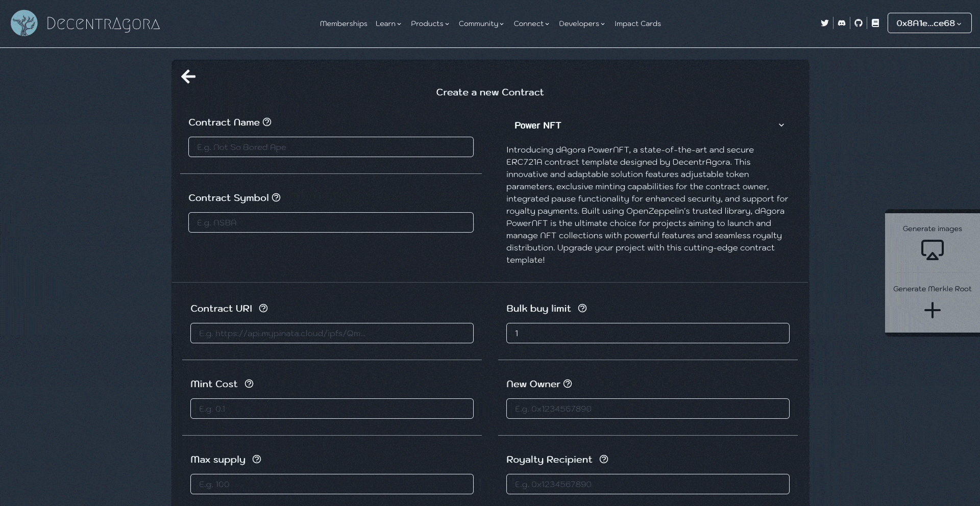Open the documentation book icon
The width and height of the screenshot is (980, 506).
(x=875, y=23)
